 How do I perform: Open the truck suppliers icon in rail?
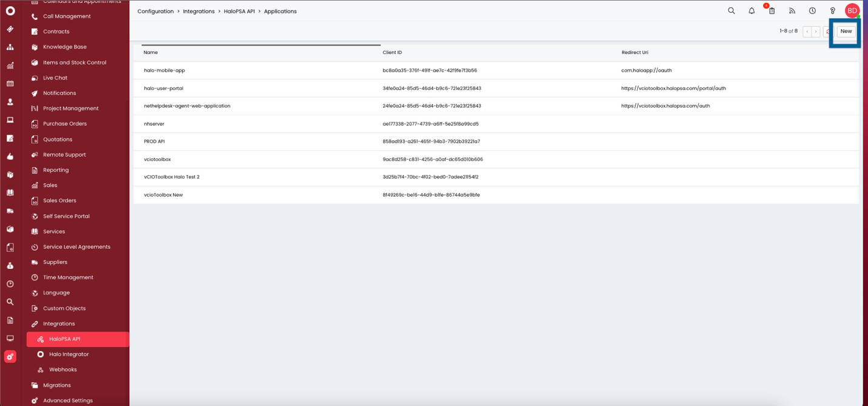pos(10,211)
